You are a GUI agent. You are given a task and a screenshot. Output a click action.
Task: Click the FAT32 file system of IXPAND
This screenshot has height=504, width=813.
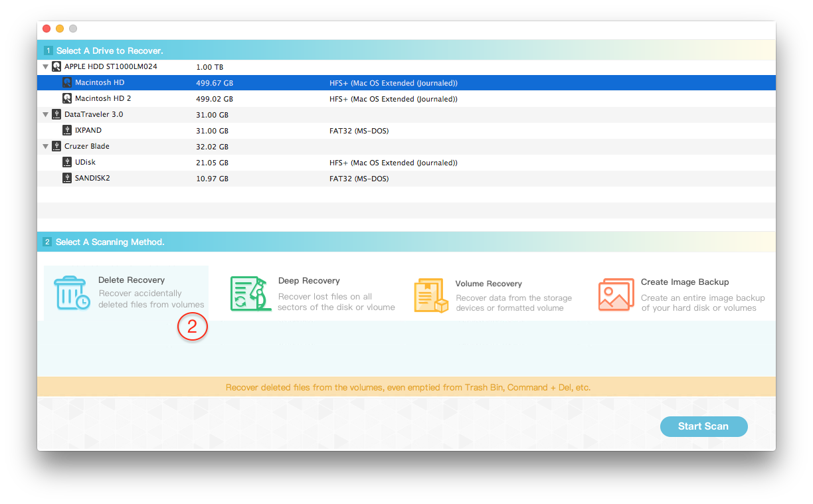coord(359,131)
